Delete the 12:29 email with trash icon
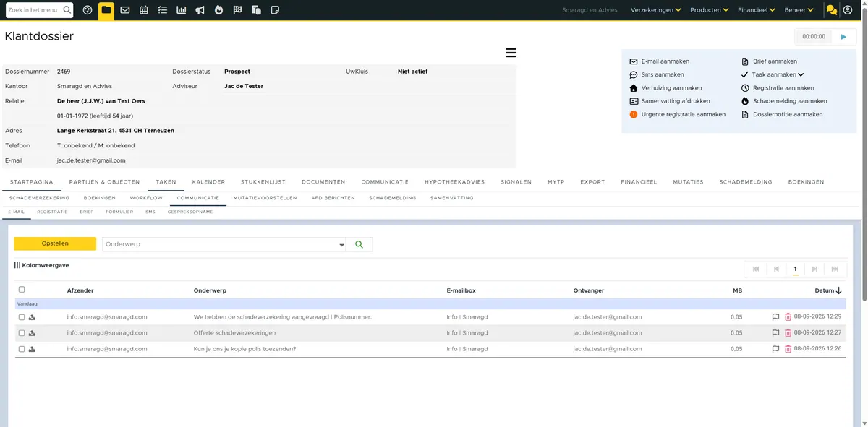 (788, 316)
